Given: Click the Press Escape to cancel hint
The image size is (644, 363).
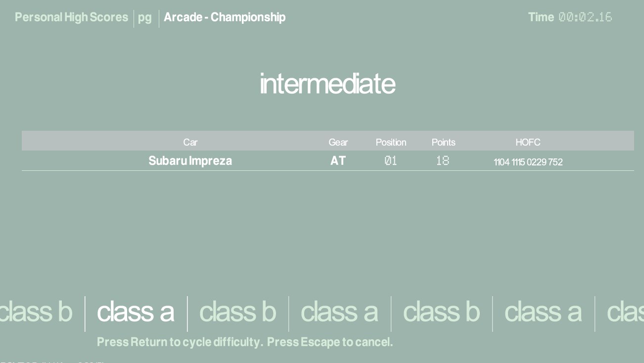Looking at the screenshot, I should point(330,342).
